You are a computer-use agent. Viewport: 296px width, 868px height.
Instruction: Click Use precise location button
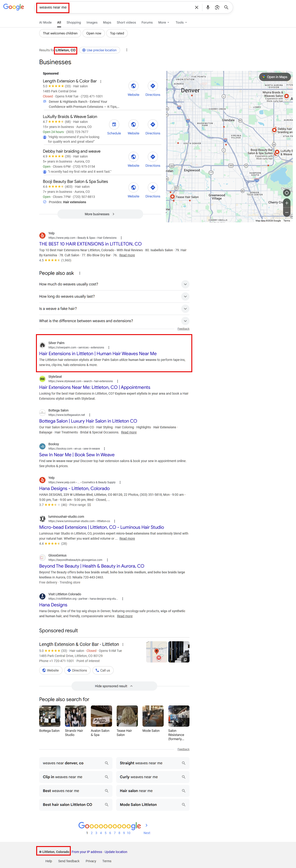coord(100,50)
